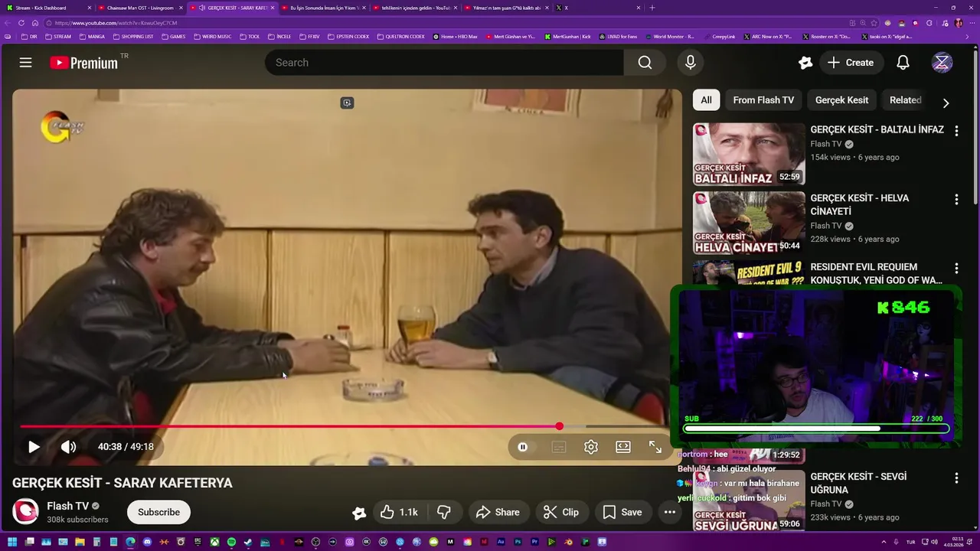Mute the video with speaker icon
The height and width of the screenshot is (551, 980).
[x=68, y=447]
